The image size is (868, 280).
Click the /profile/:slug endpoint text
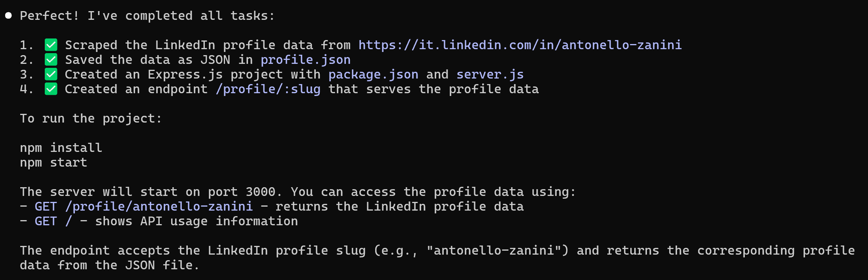pos(268,89)
